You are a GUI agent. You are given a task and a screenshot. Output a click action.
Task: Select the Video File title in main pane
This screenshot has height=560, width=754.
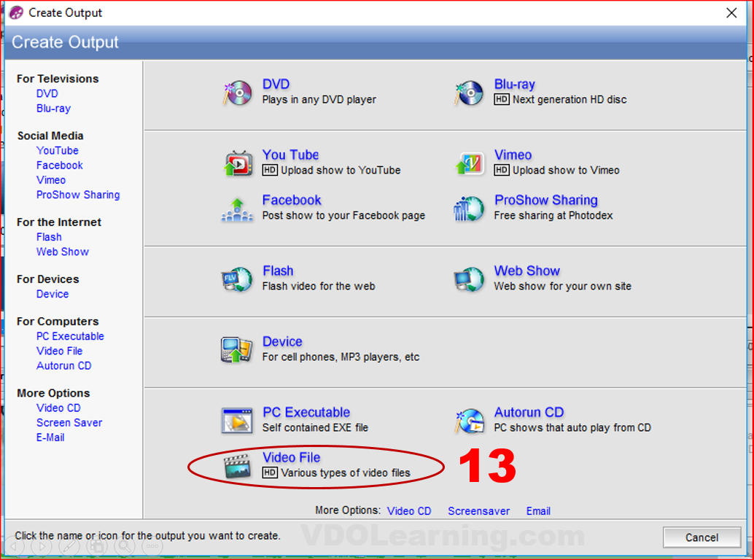[x=292, y=457]
